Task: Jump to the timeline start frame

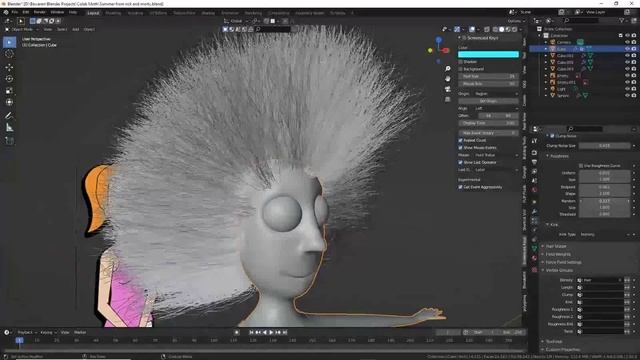Action: click(x=251, y=332)
